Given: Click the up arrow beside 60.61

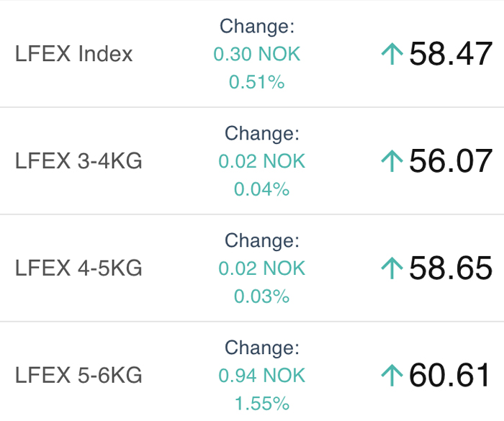Looking at the screenshot, I should (x=392, y=376).
